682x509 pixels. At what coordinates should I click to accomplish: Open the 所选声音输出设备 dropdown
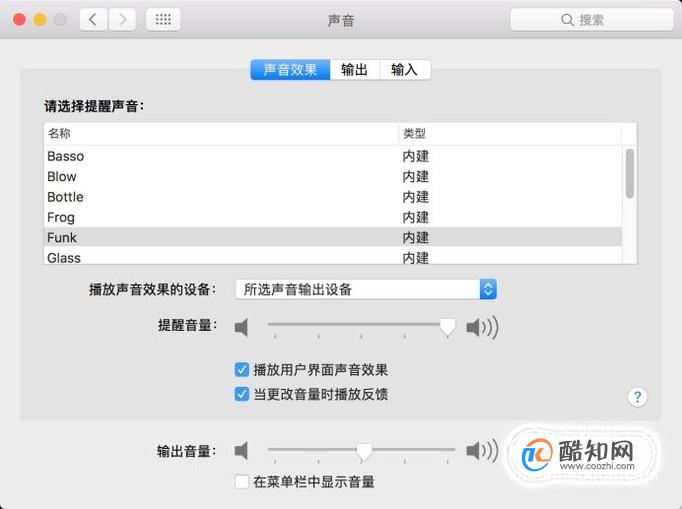(x=366, y=289)
